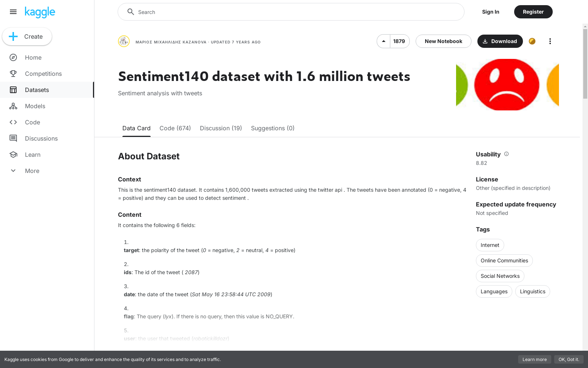588x368 pixels.
Task: Click the Datasets sidebar label
Action: [37, 90]
